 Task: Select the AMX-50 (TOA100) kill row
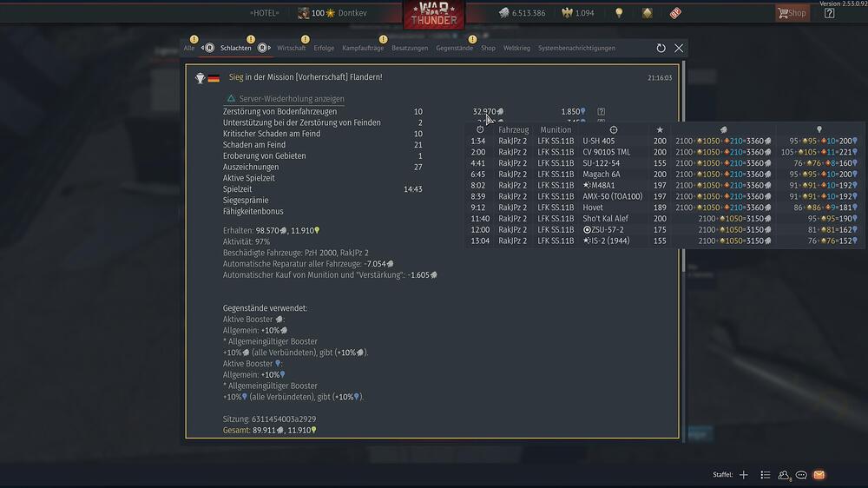pyautogui.click(x=663, y=196)
